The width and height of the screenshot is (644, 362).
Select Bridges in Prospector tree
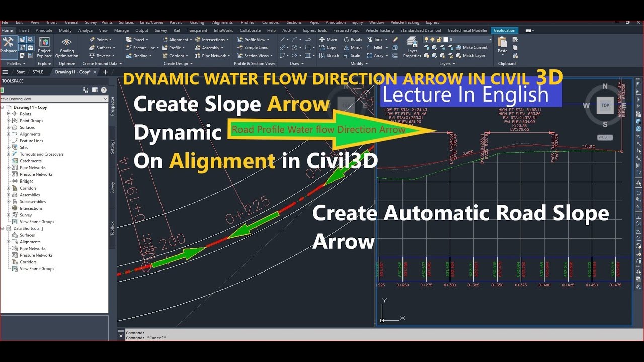[26, 181]
